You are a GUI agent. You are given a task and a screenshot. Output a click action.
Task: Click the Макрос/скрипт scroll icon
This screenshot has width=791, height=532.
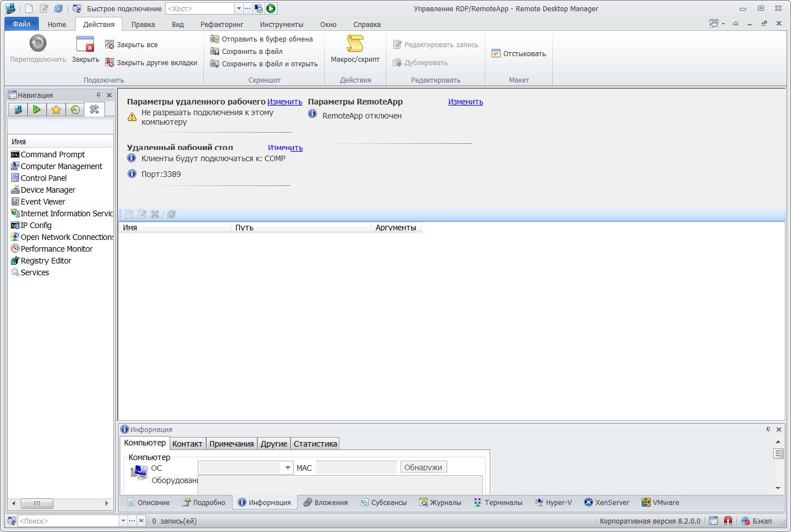coord(355,43)
